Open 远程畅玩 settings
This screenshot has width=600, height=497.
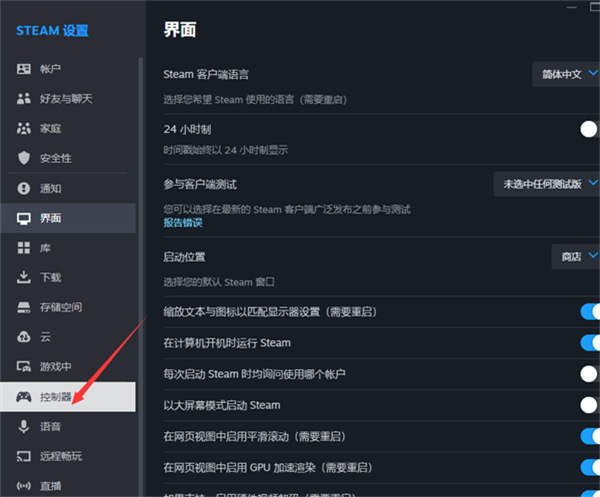click(68, 456)
